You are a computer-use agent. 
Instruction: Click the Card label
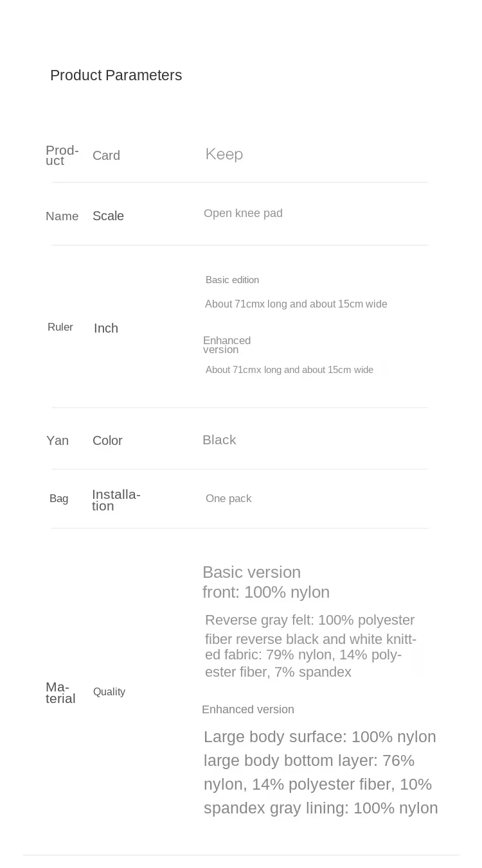(106, 155)
